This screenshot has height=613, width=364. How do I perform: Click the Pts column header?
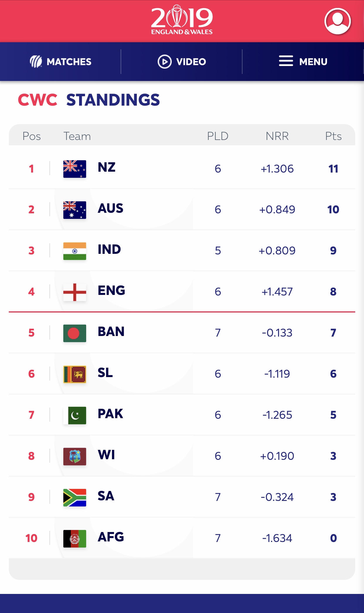coord(333,136)
